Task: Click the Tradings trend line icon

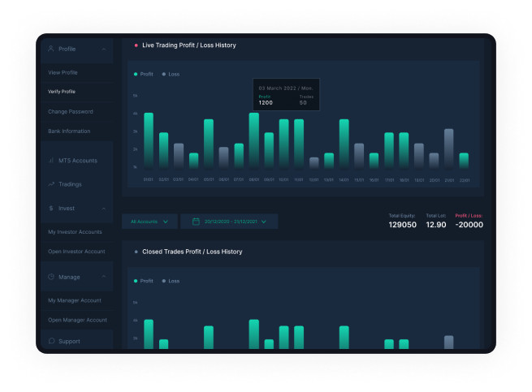Action: [51, 184]
